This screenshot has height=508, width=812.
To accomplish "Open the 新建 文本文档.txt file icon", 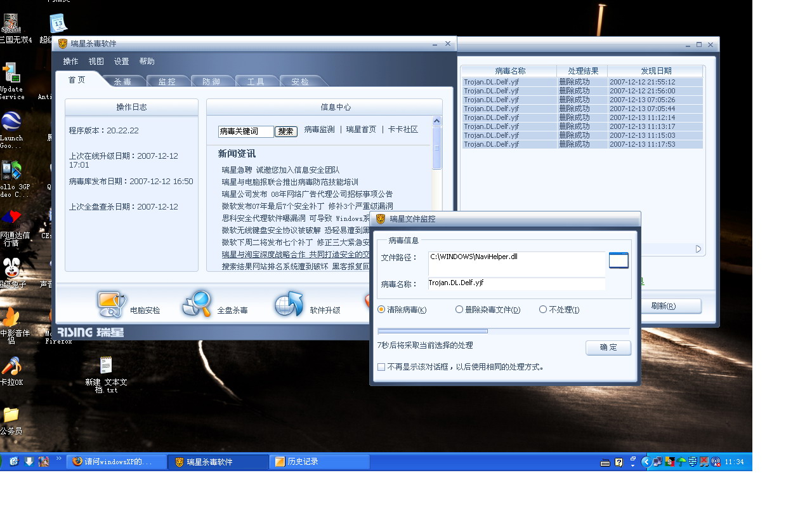I will point(106,365).
